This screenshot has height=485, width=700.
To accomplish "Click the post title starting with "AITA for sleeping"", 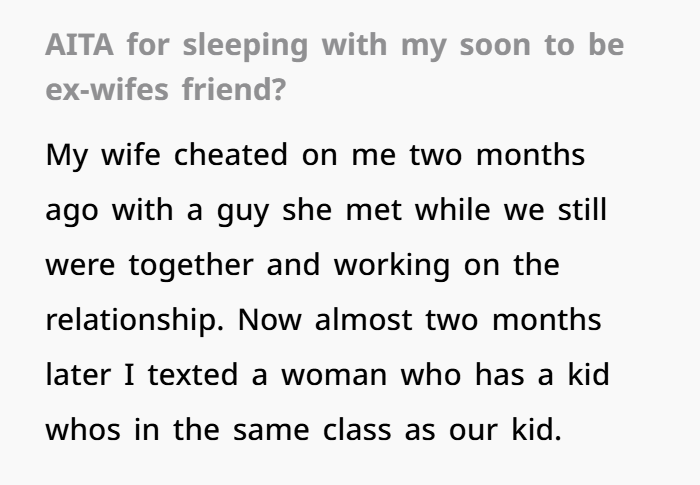I will click(x=334, y=46).
